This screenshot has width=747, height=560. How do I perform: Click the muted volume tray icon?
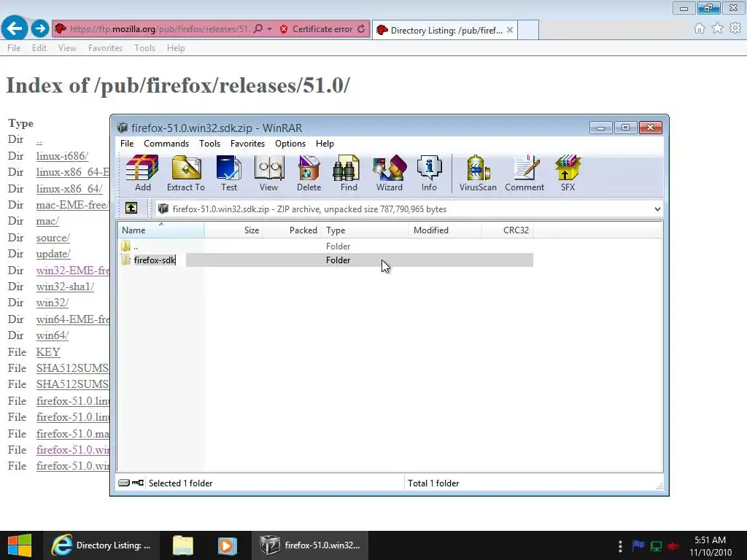click(x=673, y=545)
